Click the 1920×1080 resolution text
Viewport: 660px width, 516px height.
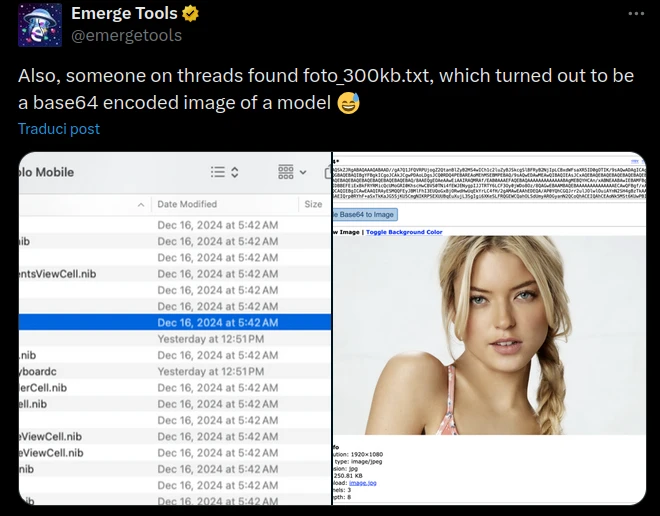(366, 454)
